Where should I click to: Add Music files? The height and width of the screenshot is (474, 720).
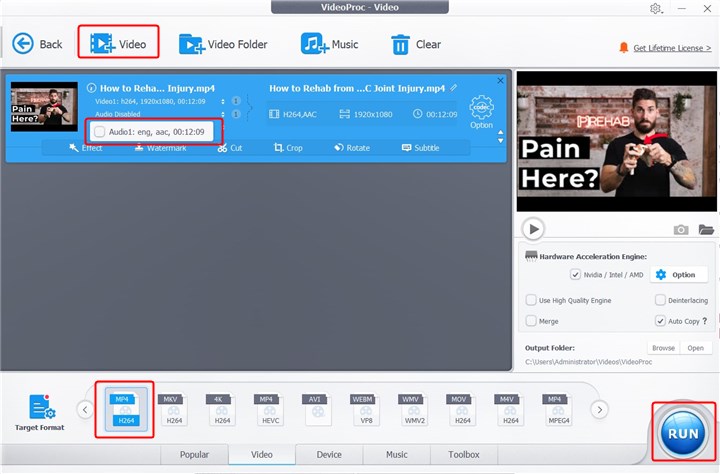[329, 44]
